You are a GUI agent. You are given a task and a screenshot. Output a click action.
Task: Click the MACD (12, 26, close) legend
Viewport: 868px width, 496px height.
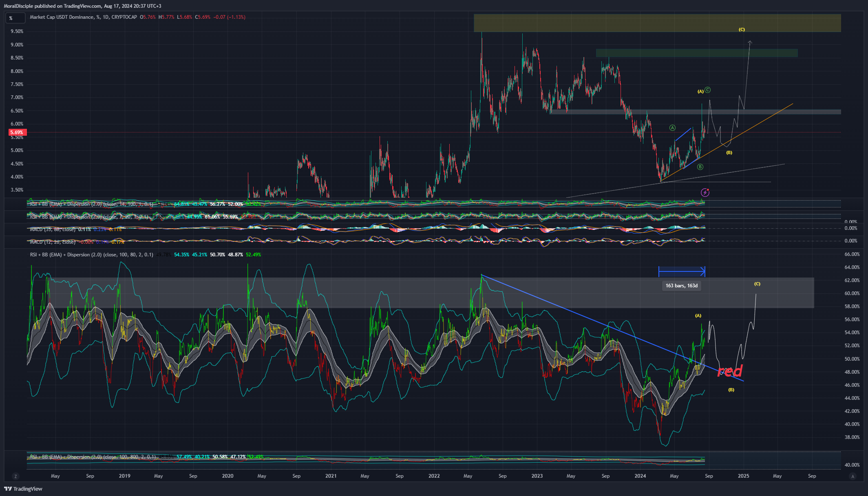click(53, 242)
